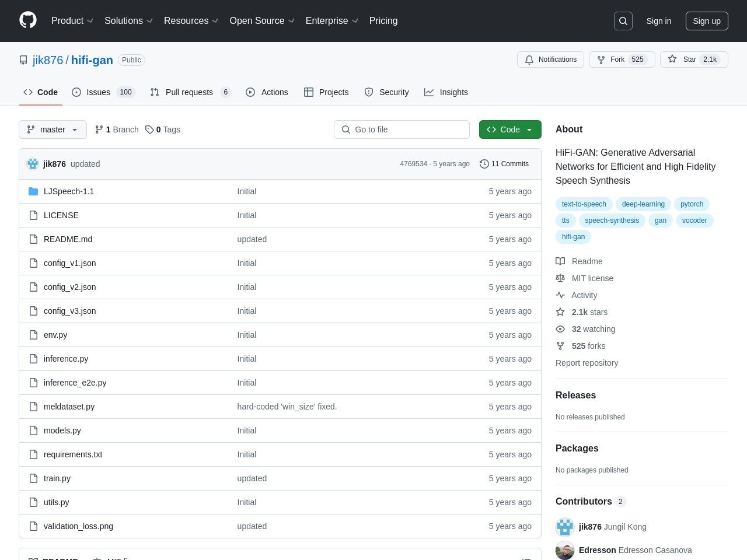Click the Edresson contributor avatar
Image resolution: width=747 pixels, height=560 pixels.
point(565,550)
